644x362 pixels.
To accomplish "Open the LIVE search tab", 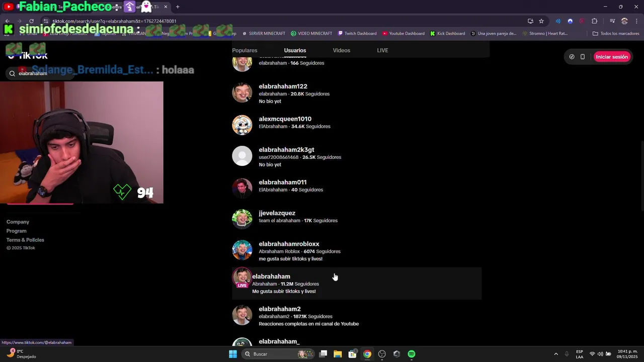I will tap(382, 50).
